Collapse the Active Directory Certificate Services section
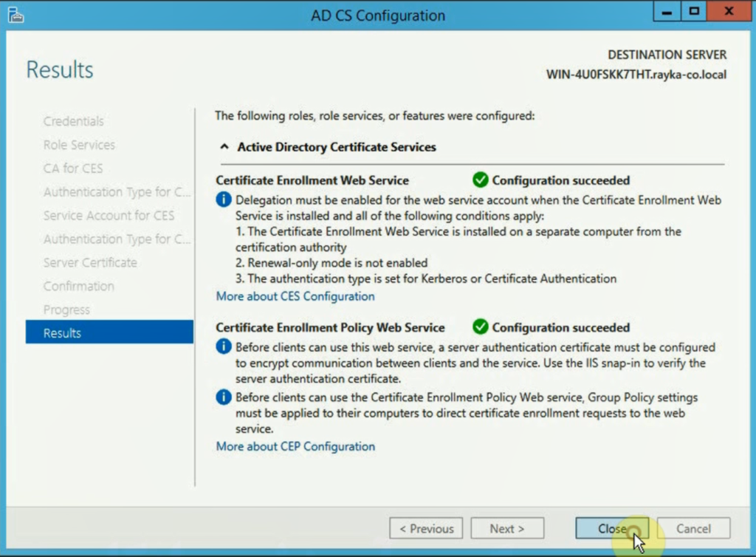The width and height of the screenshot is (756, 557). (224, 146)
